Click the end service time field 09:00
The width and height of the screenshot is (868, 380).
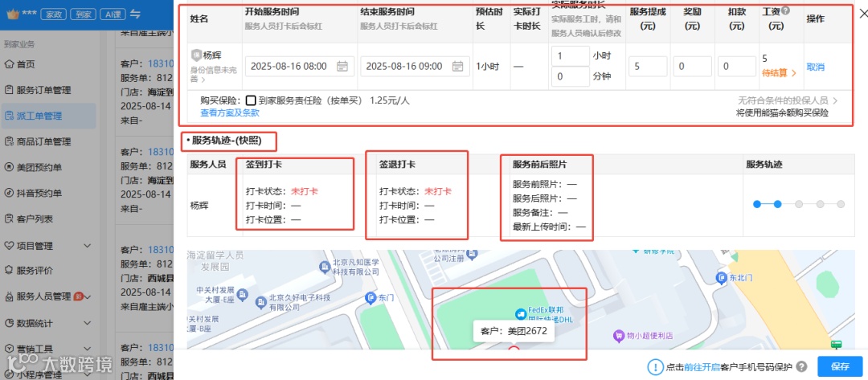[x=415, y=67]
